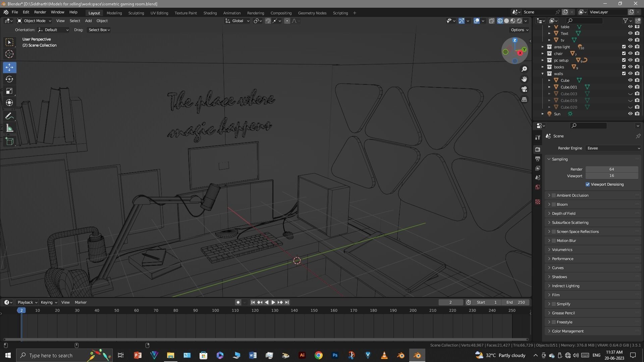Click the Options button in viewport
This screenshot has width=644, height=362.
519,30
